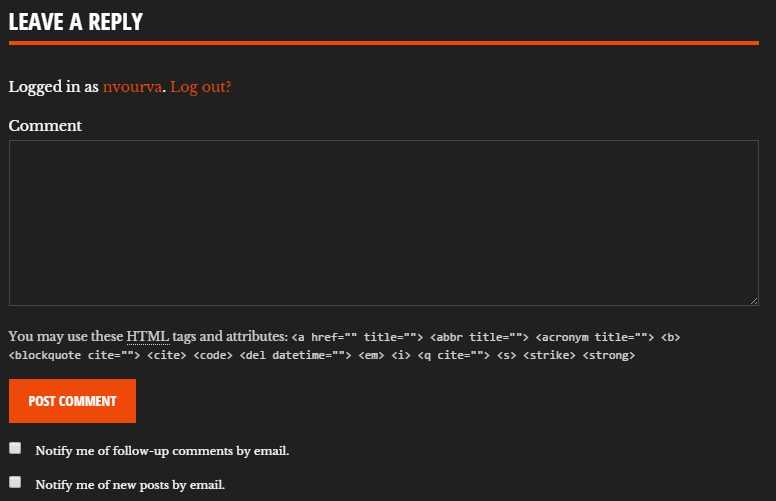Click the <blockquote cite> tag example
Viewport: 776px width, 501px height.
[x=74, y=355]
